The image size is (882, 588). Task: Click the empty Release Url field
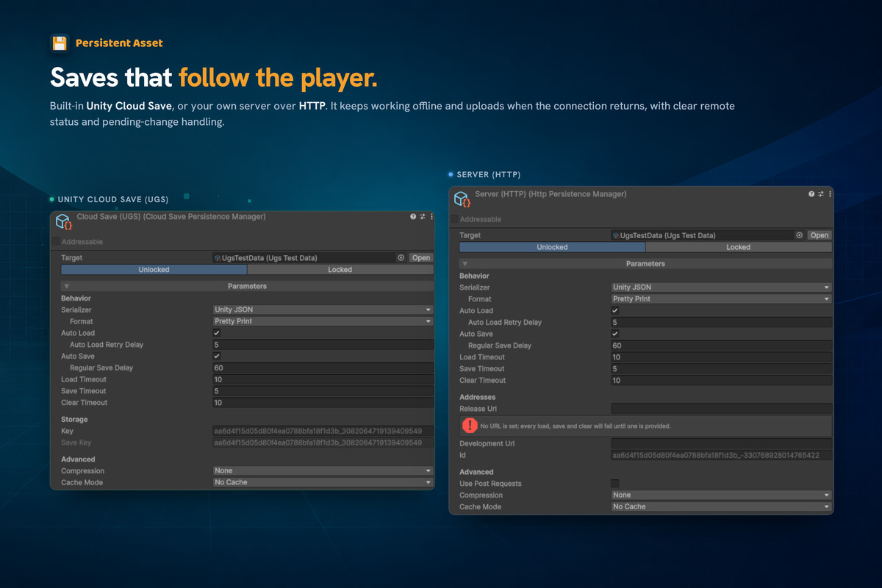pyautogui.click(x=721, y=409)
